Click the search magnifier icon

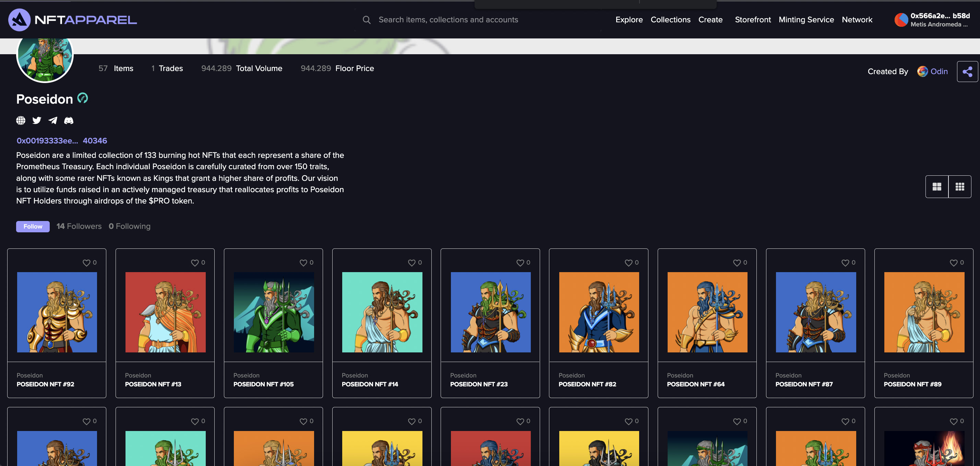point(366,20)
